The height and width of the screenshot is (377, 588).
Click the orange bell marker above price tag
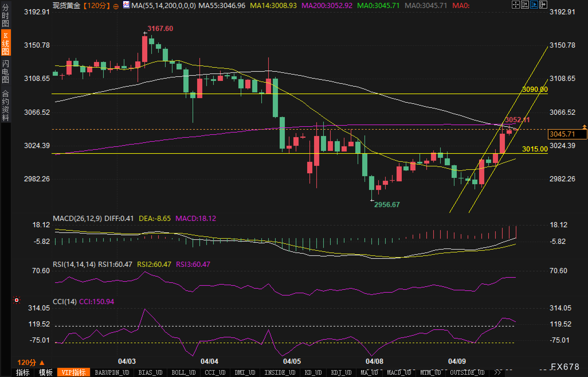click(x=584, y=127)
